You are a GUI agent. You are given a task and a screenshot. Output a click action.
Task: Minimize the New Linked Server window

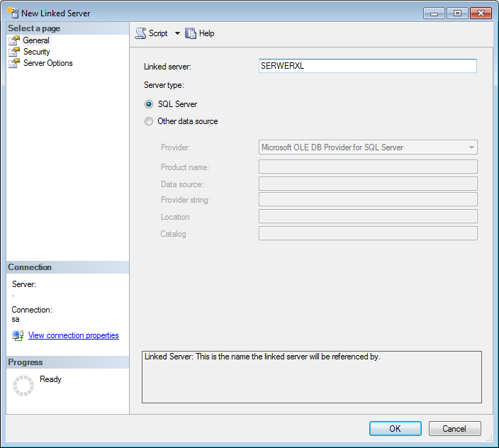(434, 13)
